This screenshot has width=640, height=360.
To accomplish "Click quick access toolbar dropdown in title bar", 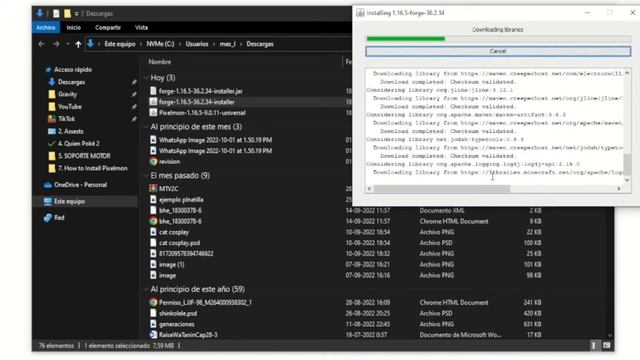I will pos(76,14).
